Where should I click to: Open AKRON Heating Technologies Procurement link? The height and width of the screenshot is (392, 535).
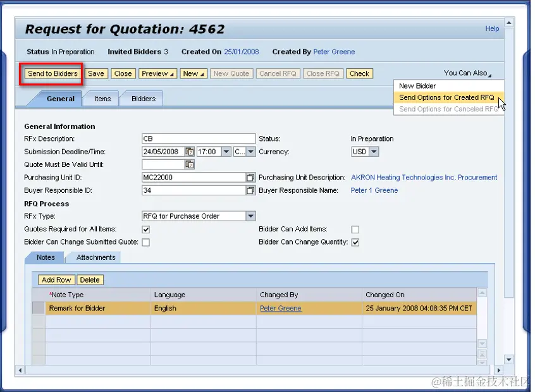coord(424,178)
